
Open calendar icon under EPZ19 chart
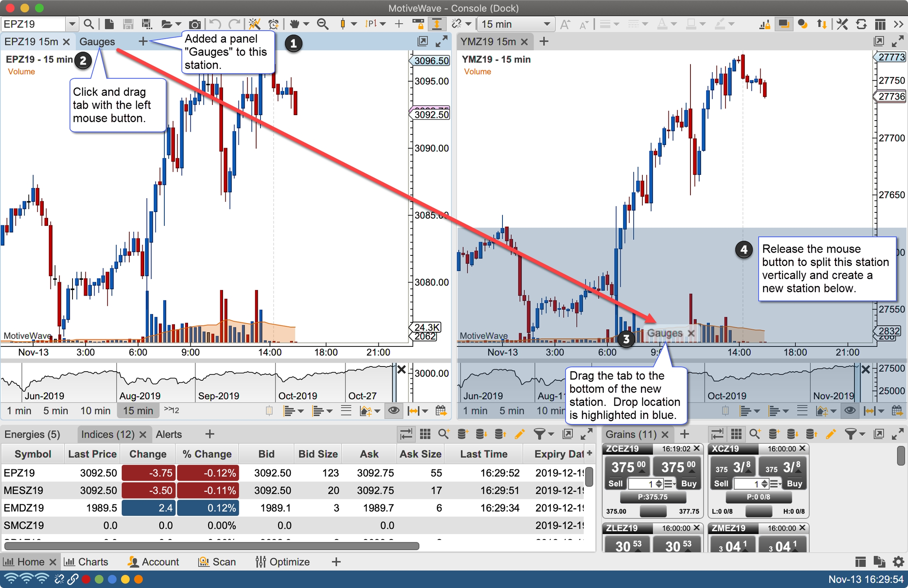[441, 411]
